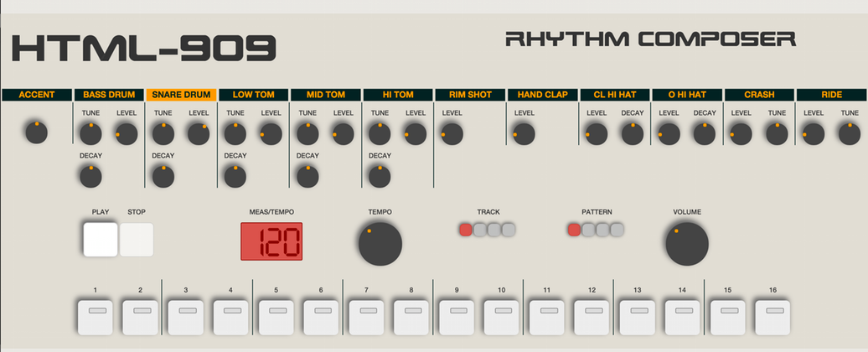Click the Snare Drum DECAY knob
The width and height of the screenshot is (868, 352).
(163, 177)
